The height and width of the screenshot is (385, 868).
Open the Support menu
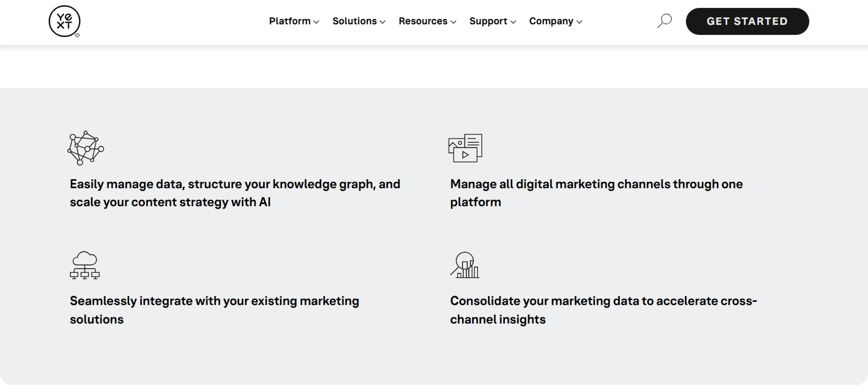tap(492, 21)
